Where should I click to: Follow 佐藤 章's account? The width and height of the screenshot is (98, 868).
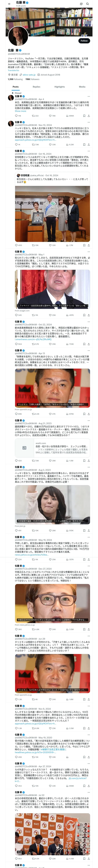point(84,41)
